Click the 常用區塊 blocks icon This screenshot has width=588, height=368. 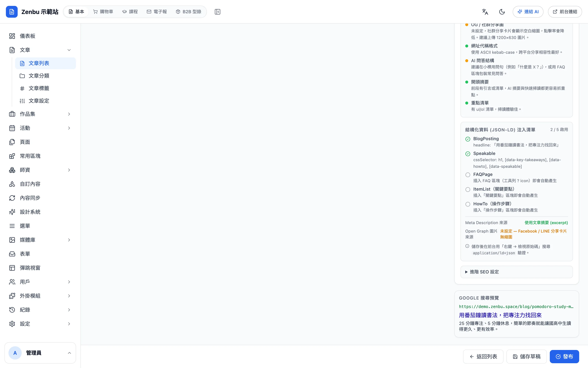[12, 156]
